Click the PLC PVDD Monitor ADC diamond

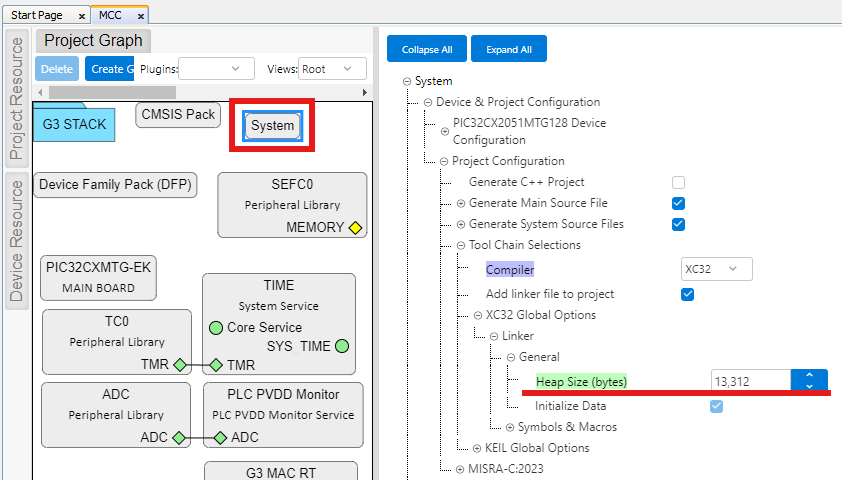(220, 437)
